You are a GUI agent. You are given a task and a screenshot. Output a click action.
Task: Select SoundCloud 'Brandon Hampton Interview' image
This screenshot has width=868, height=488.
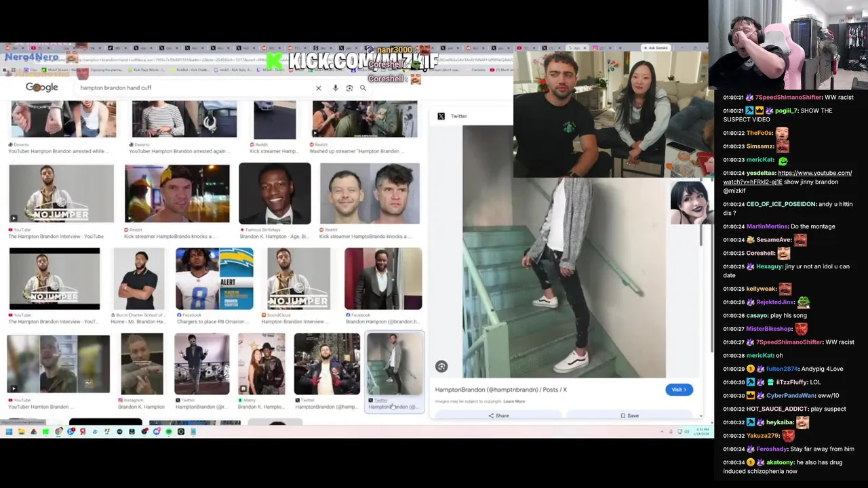tap(298, 279)
